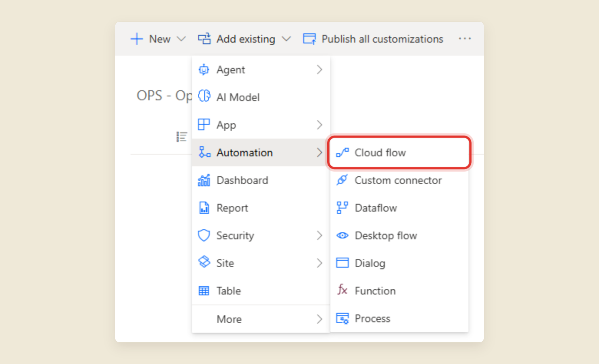
Task: Expand the Add existing dropdown chevron
Action: [286, 39]
